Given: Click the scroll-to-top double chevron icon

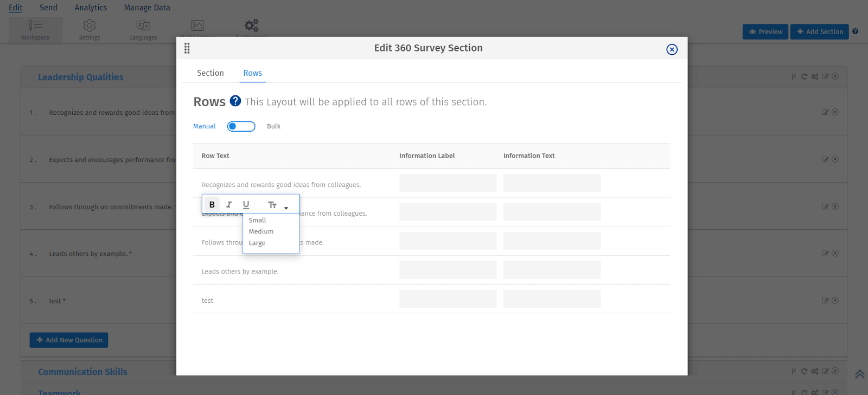Looking at the screenshot, I should click(860, 374).
